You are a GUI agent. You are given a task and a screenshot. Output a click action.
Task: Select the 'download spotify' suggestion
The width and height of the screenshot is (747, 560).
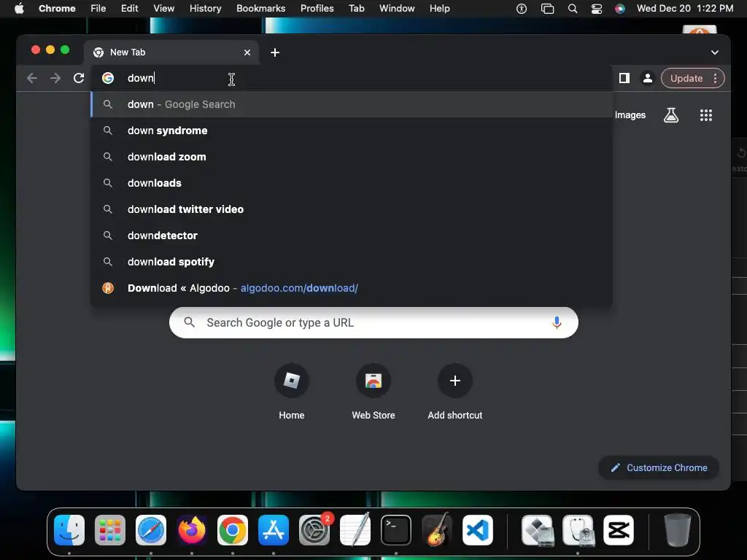click(x=352, y=262)
